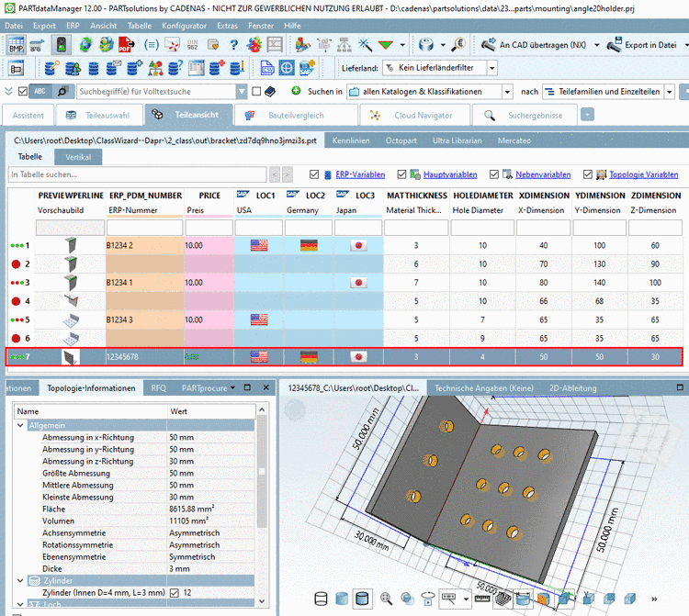The width and height of the screenshot is (689, 616).
Task: Open the Teilefamilien und Einzelteilen dropdown
Action: 669,92
